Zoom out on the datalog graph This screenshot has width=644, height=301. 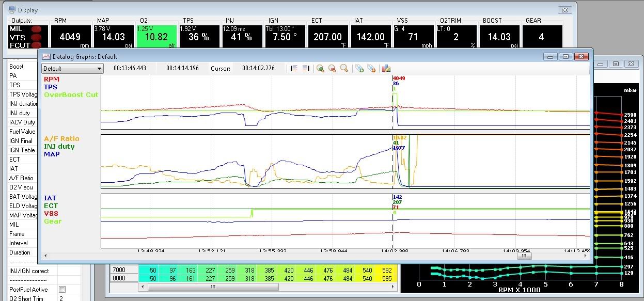pos(332,68)
